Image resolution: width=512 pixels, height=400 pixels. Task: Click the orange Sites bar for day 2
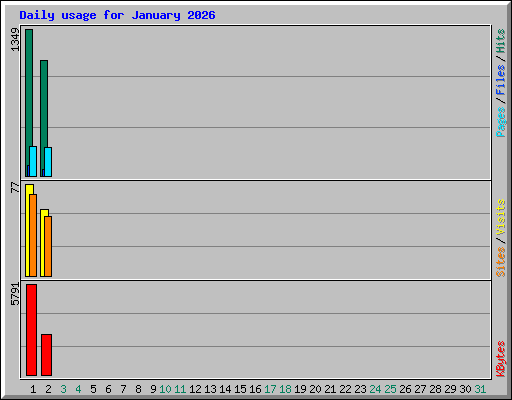coord(48,246)
